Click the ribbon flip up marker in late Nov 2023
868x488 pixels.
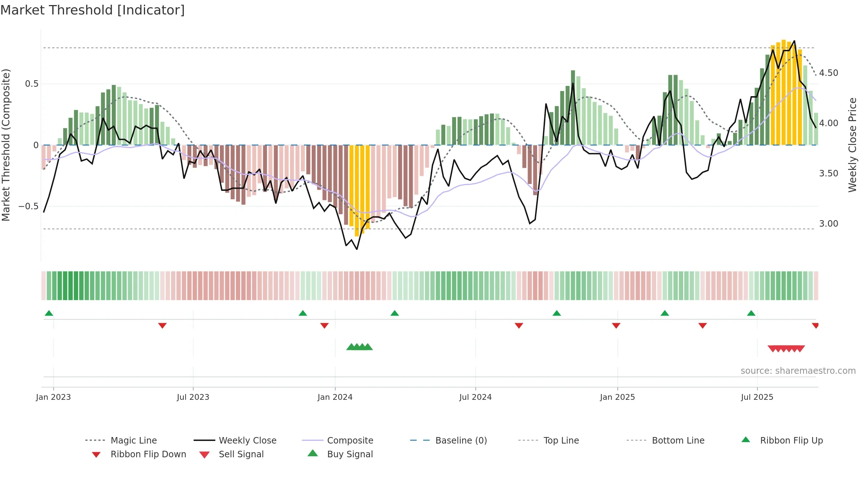303,313
